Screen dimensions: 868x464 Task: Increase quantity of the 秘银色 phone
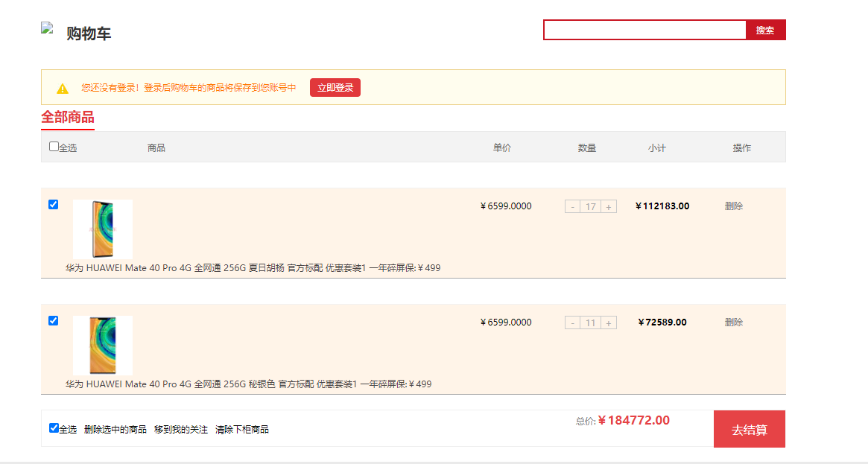(609, 323)
